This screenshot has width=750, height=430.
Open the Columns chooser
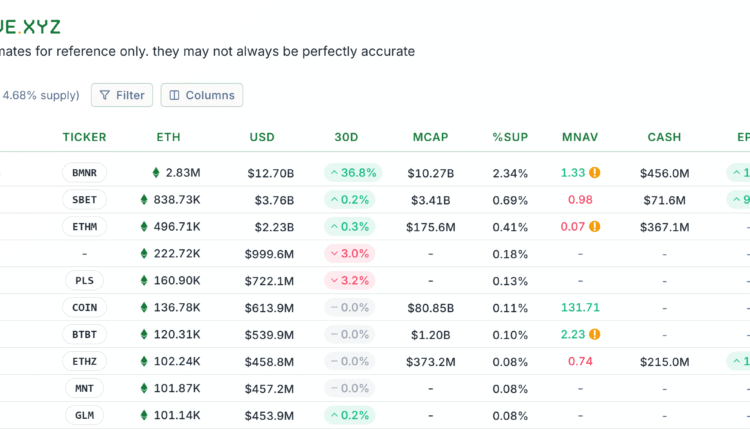(202, 96)
